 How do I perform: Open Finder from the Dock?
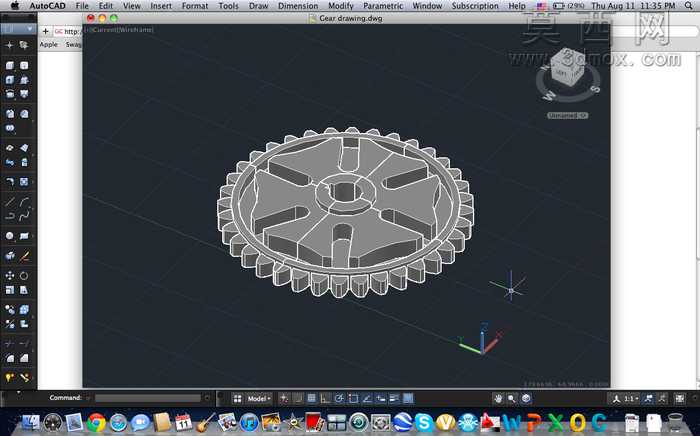click(30, 422)
